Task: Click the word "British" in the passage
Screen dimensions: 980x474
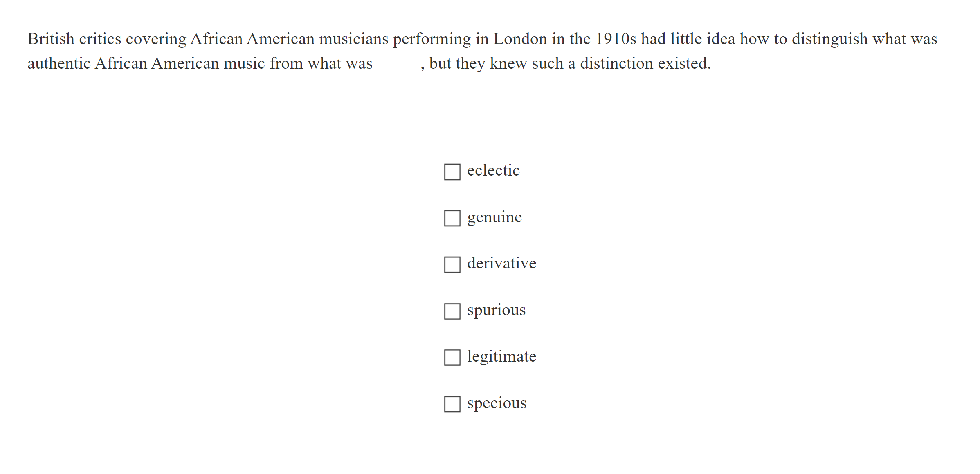Action: coord(51,39)
